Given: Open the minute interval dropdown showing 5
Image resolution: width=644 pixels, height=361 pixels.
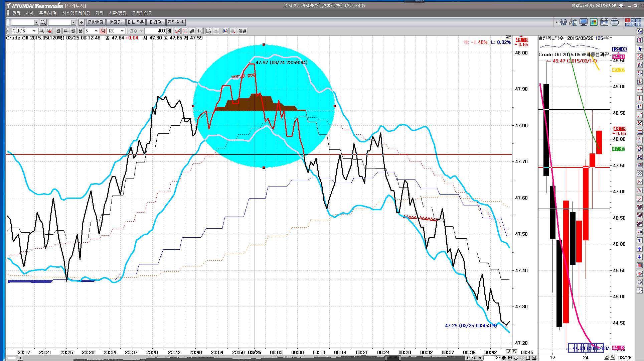Looking at the screenshot, I should [96, 31].
